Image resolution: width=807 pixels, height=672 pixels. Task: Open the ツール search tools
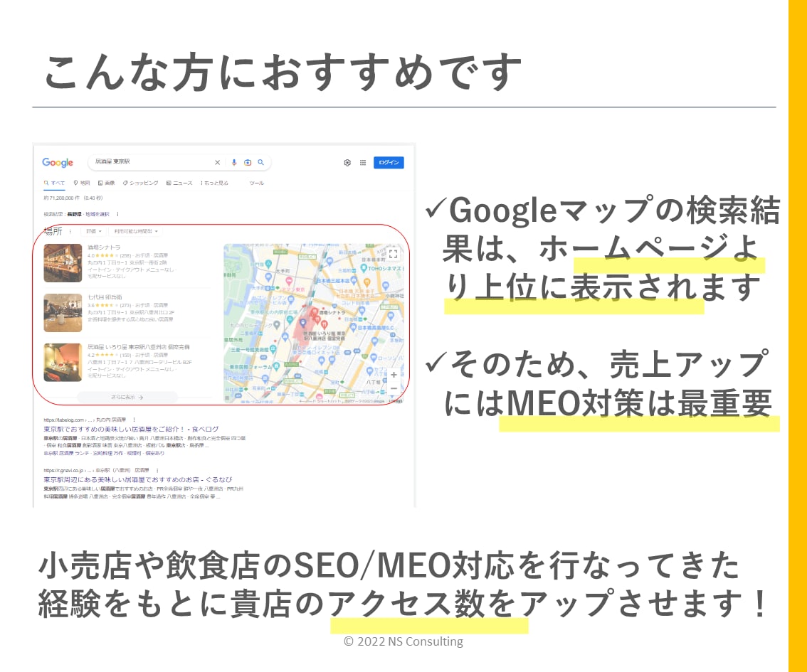256,183
